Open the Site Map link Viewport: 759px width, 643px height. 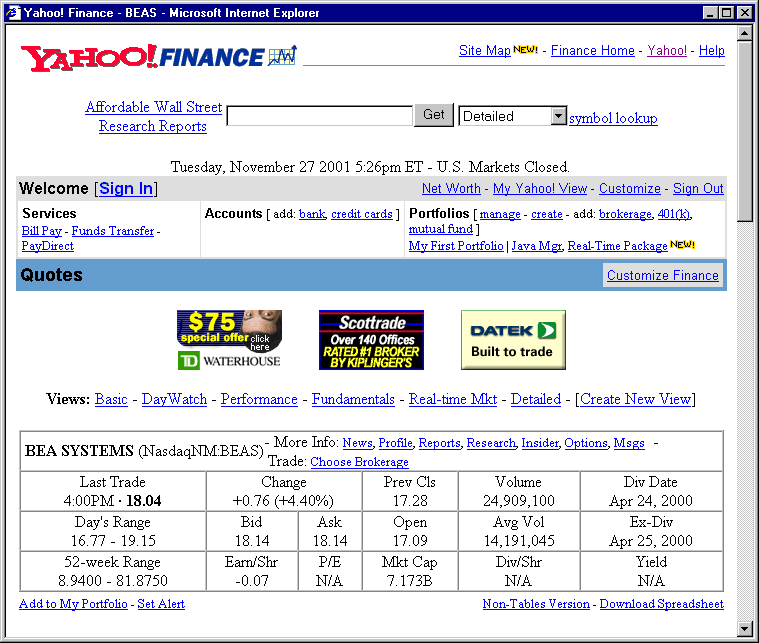tap(485, 50)
